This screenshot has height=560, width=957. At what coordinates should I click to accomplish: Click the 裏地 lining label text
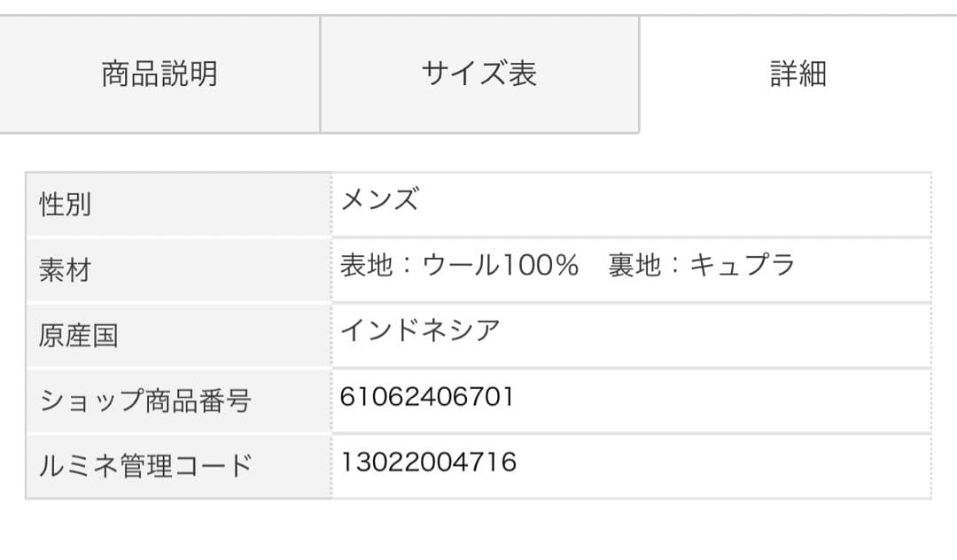(634, 265)
